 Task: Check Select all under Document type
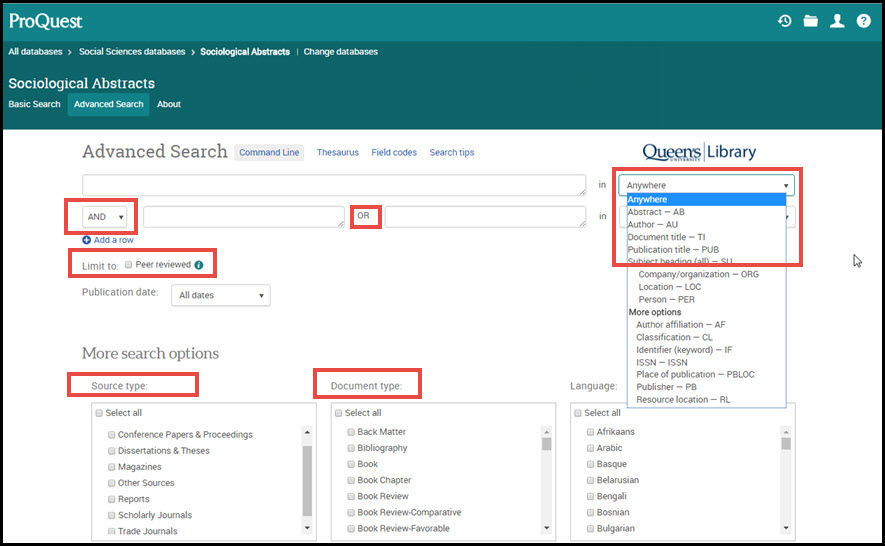(x=339, y=413)
